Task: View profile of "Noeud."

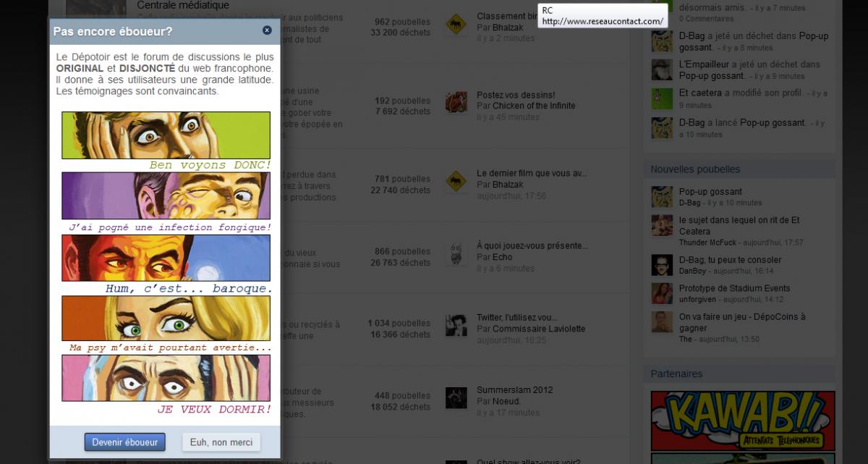Action: tap(506, 401)
